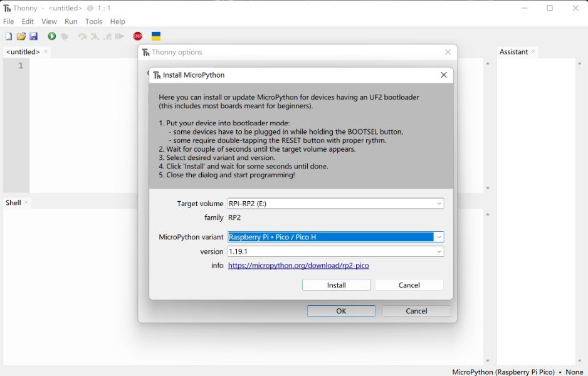
Task: Click the Ukraine flag toolbar icon
Action: 156,36
